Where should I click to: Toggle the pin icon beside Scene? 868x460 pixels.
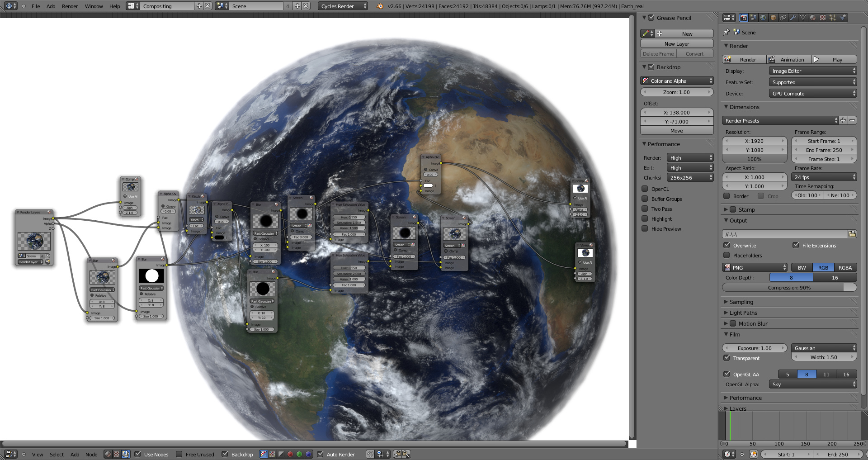click(726, 32)
